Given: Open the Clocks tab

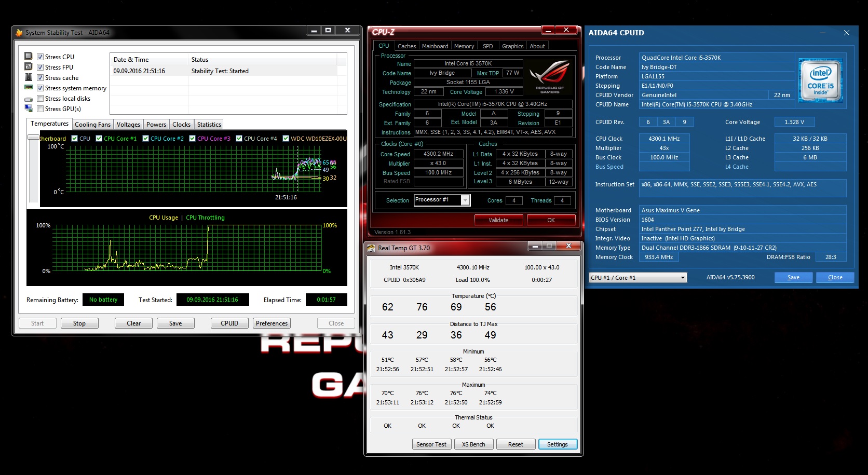Looking at the screenshot, I should point(181,125).
